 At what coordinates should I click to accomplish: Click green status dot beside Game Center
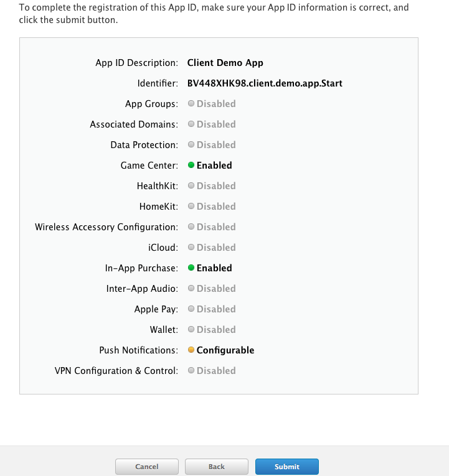pyautogui.click(x=191, y=166)
